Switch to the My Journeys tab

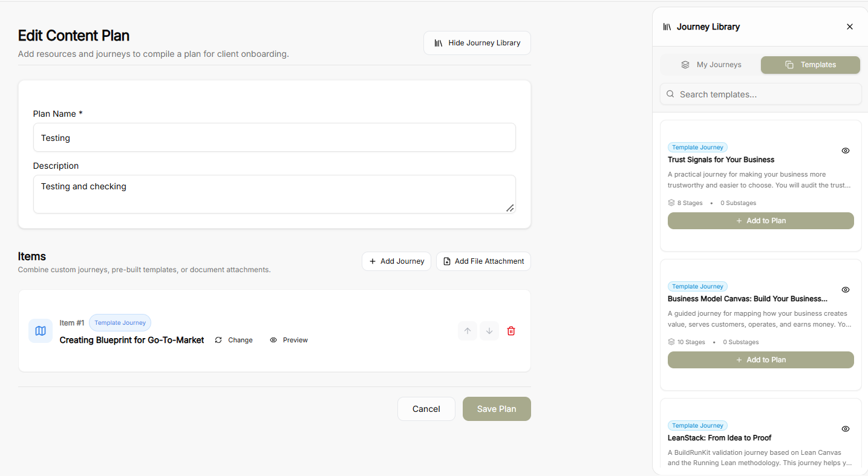[x=711, y=65]
